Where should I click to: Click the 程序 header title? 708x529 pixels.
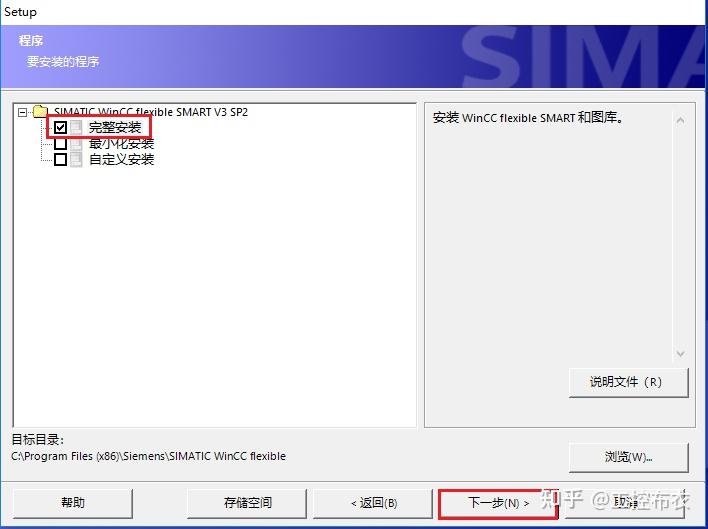point(31,41)
